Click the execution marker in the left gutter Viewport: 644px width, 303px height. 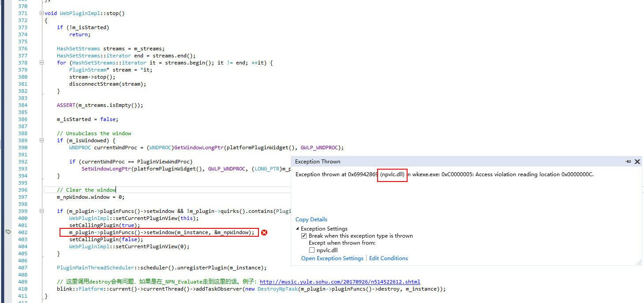8,231
